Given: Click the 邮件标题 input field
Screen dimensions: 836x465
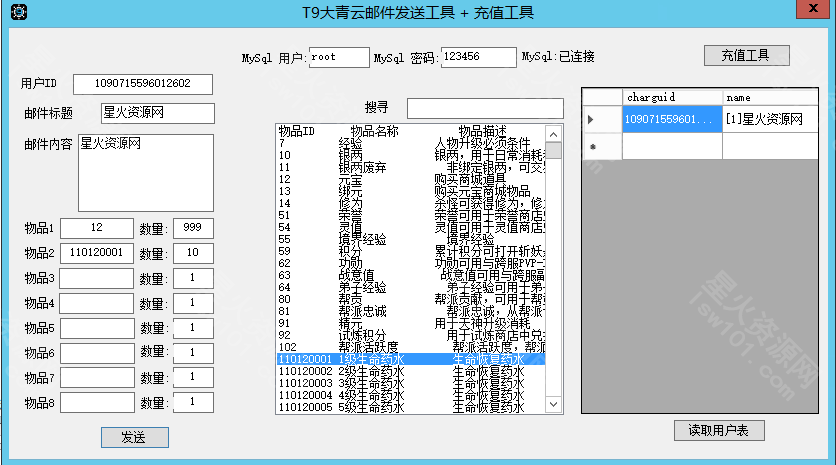Looking at the screenshot, I should point(158,113).
